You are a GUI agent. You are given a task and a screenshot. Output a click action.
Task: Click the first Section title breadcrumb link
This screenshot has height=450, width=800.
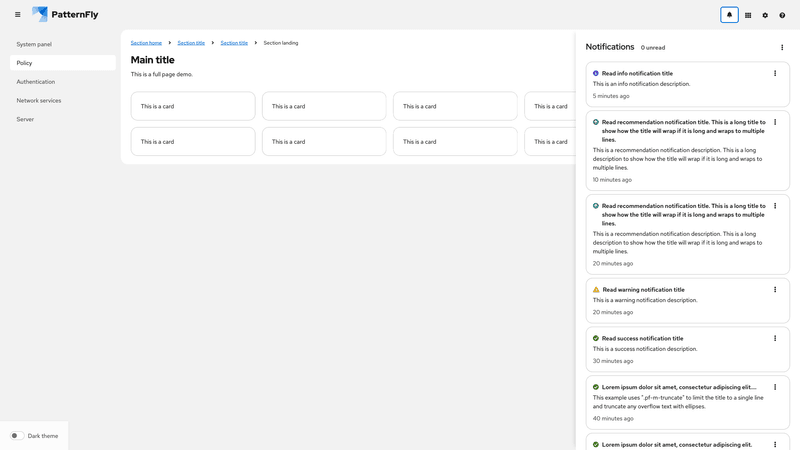point(191,43)
